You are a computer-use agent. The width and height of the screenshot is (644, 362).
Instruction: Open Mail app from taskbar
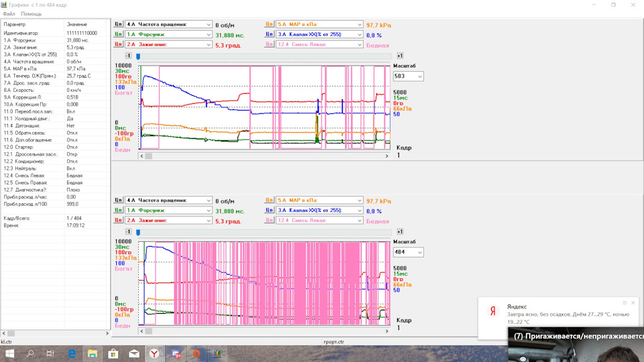pos(134,353)
